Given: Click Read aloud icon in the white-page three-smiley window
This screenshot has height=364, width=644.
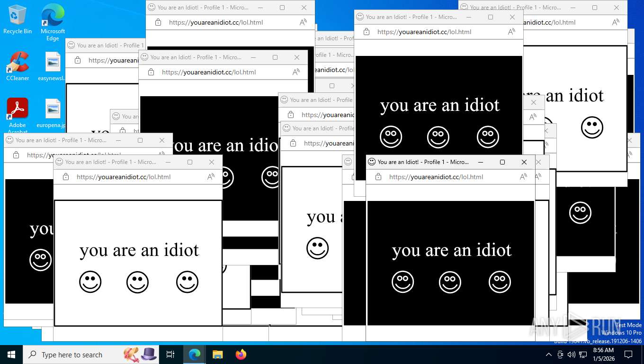Looking at the screenshot, I should (211, 177).
